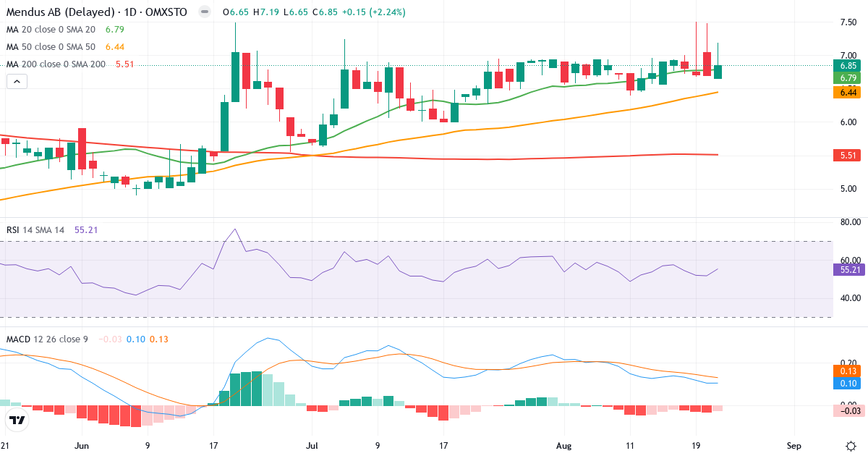Image resolution: width=868 pixels, height=456 pixels.
Task: Select the RSI 14 SMA 14 legend
Action: coord(35,229)
